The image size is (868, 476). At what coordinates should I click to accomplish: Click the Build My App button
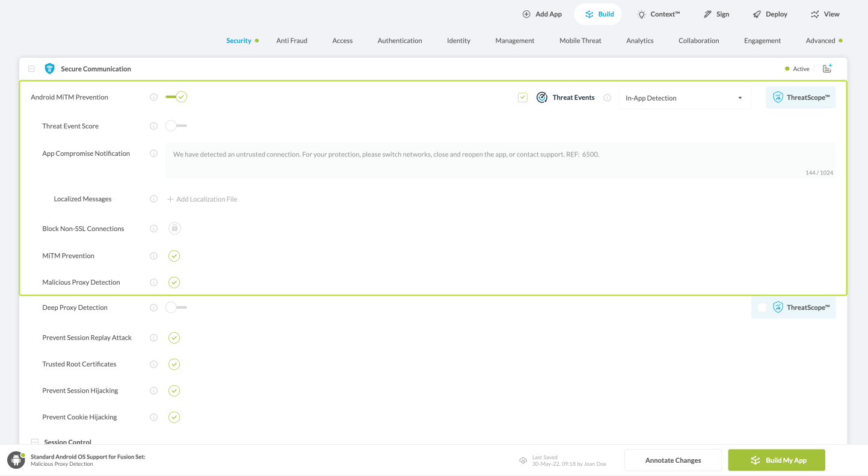pos(776,460)
